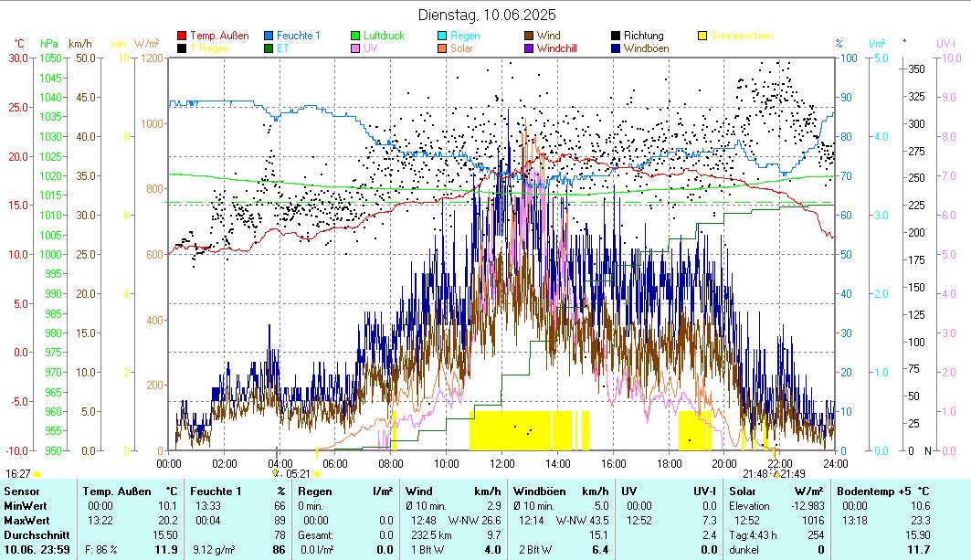Click the green Luftdruck legend square

pyautogui.click(x=357, y=36)
